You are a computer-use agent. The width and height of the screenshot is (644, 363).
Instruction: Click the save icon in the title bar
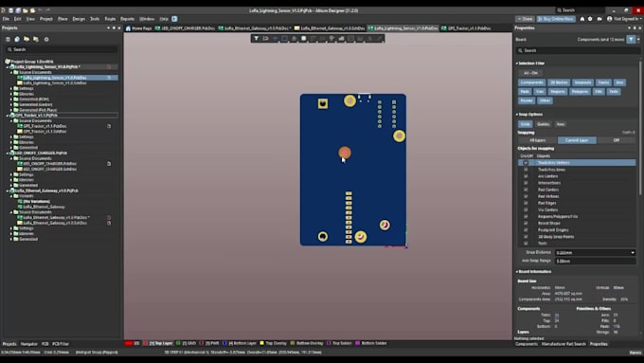point(11,10)
